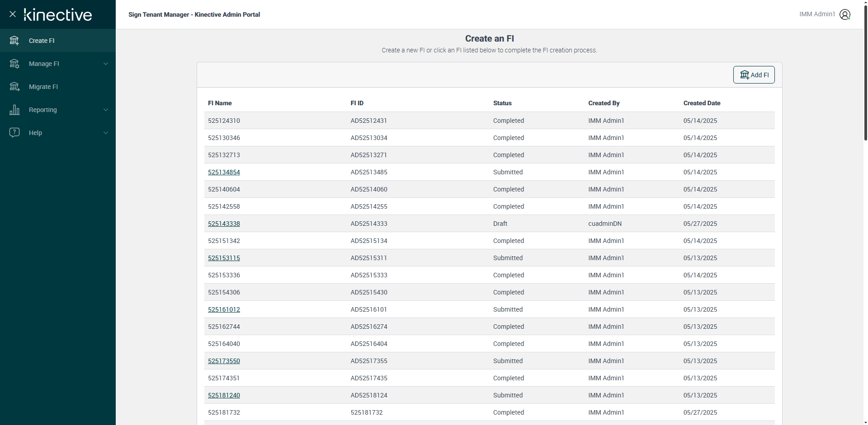Image resolution: width=868 pixels, height=425 pixels.
Task: Click the Migrate FI arrow-bank icon
Action: (14, 87)
